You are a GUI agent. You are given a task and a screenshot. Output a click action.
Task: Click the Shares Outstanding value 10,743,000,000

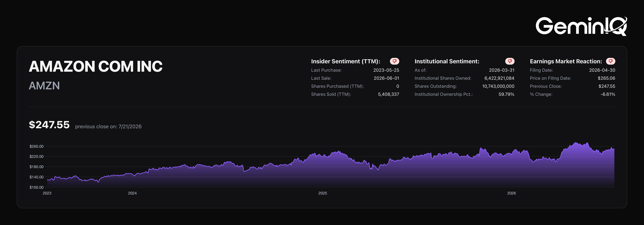[x=498, y=86]
